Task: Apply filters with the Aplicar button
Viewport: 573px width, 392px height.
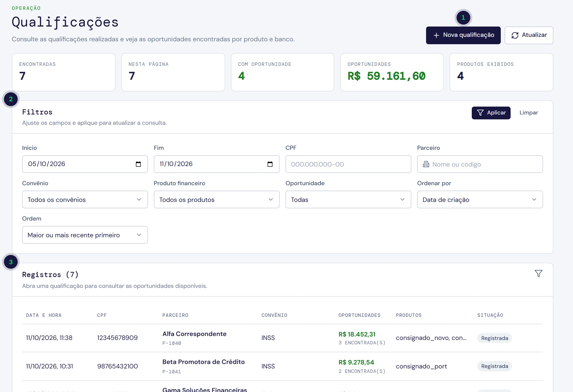Action: [491, 113]
